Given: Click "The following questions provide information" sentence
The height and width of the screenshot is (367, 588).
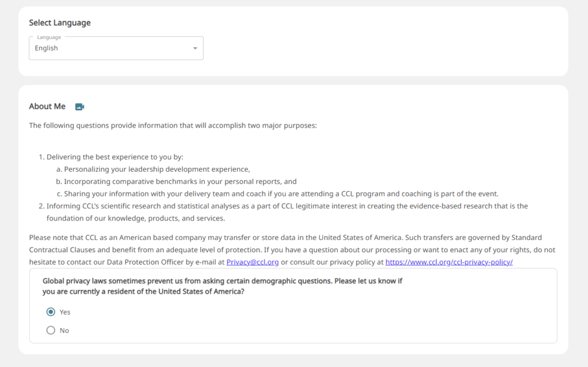Looking at the screenshot, I should (173, 125).
